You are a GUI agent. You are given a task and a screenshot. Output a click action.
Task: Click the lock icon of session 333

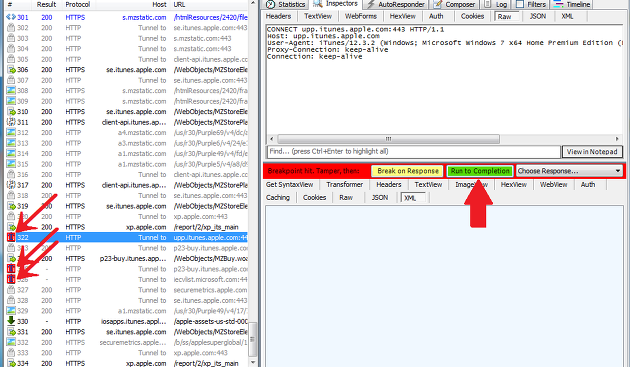11,353
